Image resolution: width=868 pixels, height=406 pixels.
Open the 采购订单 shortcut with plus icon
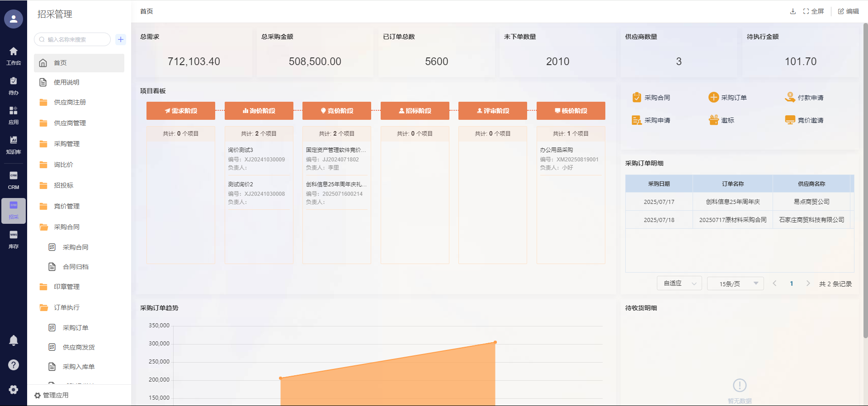click(x=713, y=97)
